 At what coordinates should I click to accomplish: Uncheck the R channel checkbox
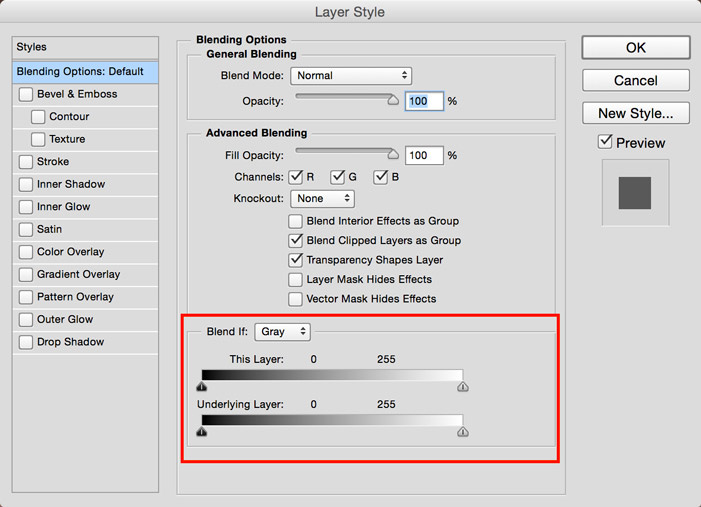pos(296,177)
